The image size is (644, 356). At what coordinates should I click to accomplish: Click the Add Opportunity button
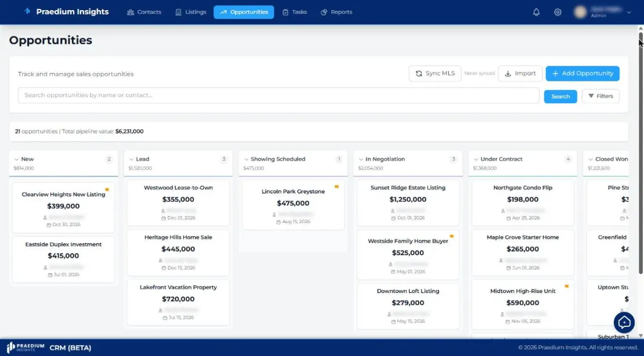tap(582, 74)
